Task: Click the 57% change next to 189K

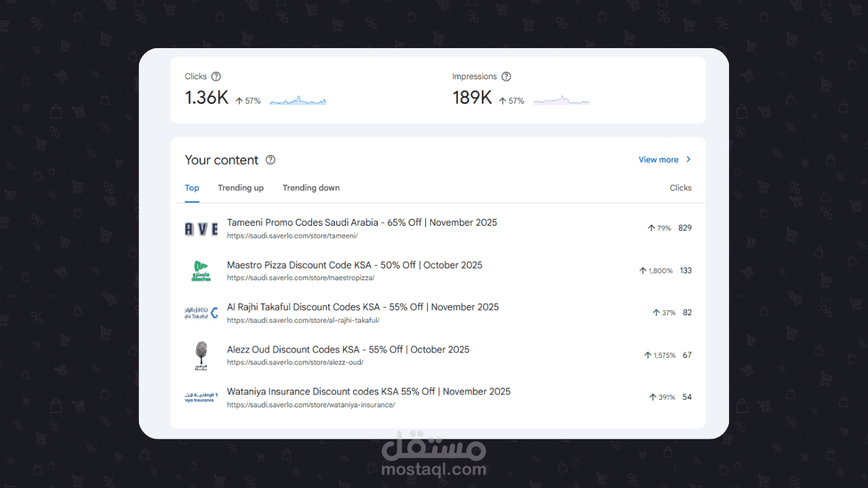Action: pos(512,101)
